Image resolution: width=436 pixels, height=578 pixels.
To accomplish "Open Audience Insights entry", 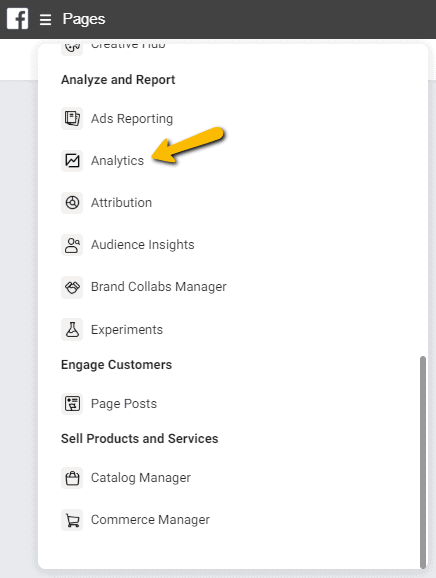I will pos(142,245).
